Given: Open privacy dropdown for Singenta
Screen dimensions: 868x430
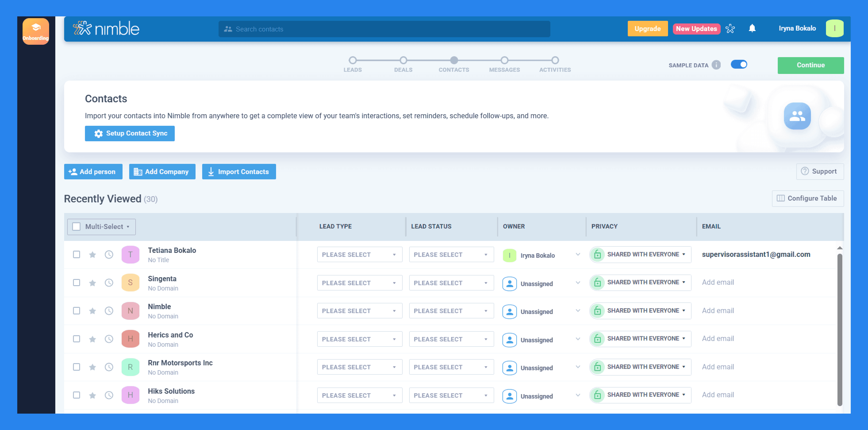Looking at the screenshot, I should pyautogui.click(x=640, y=283).
